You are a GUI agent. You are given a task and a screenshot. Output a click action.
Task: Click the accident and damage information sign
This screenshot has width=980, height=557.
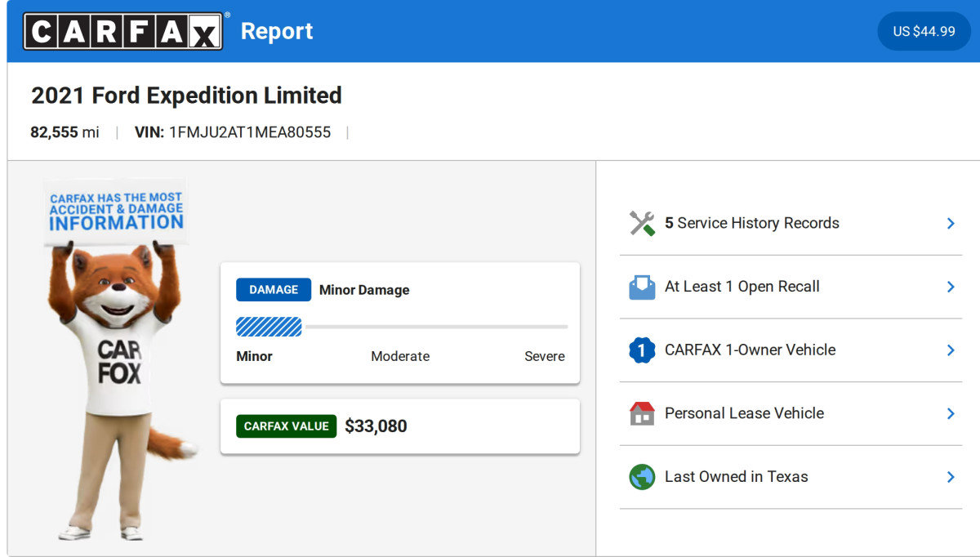click(116, 211)
